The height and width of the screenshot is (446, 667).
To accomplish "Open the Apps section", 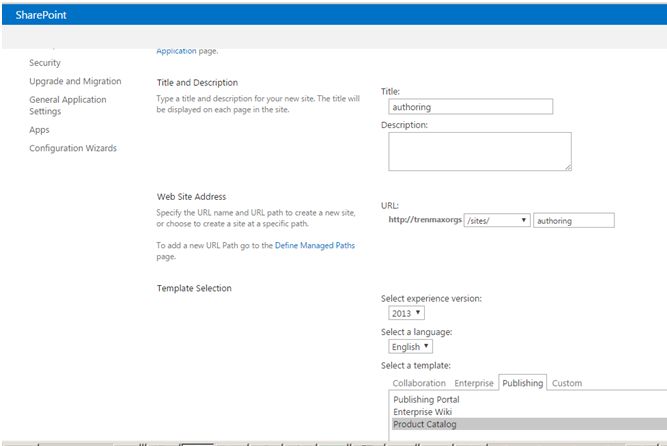I will [39, 130].
